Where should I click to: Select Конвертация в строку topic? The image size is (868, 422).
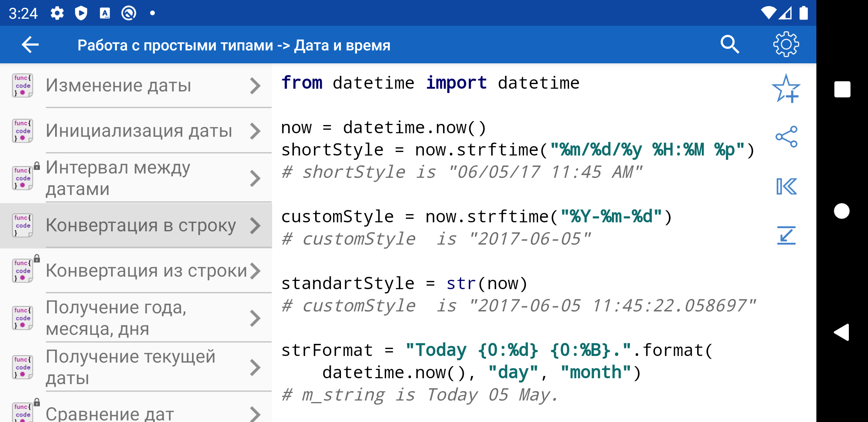pyautogui.click(x=136, y=225)
